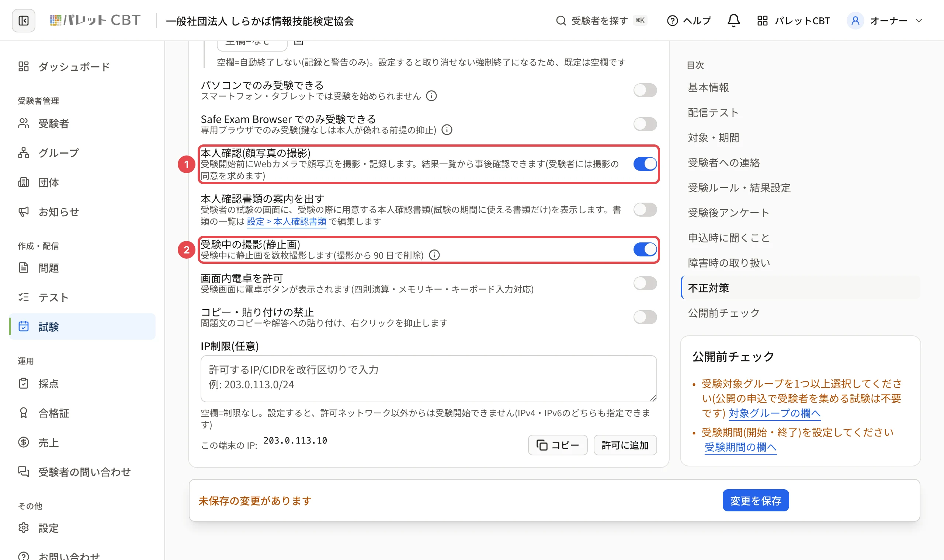Image resolution: width=944 pixels, height=560 pixels.
Task: Open the 設定 > 本人確認書類 link
Action: (286, 221)
